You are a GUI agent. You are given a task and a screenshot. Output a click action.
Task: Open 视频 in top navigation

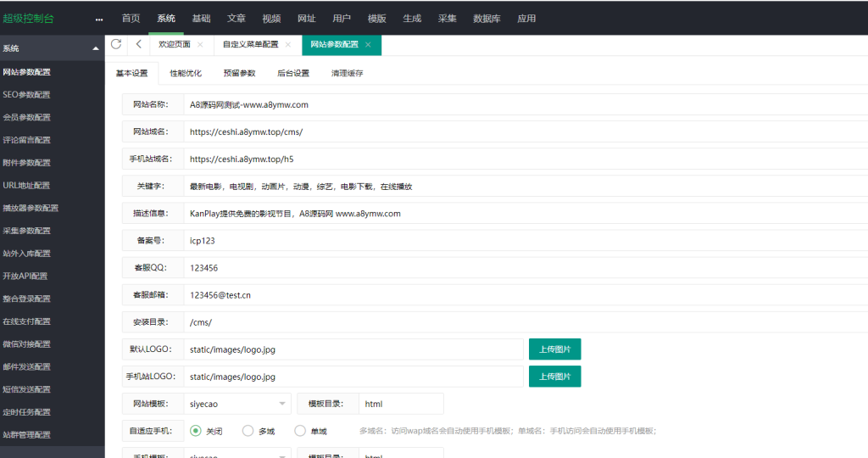[271, 19]
